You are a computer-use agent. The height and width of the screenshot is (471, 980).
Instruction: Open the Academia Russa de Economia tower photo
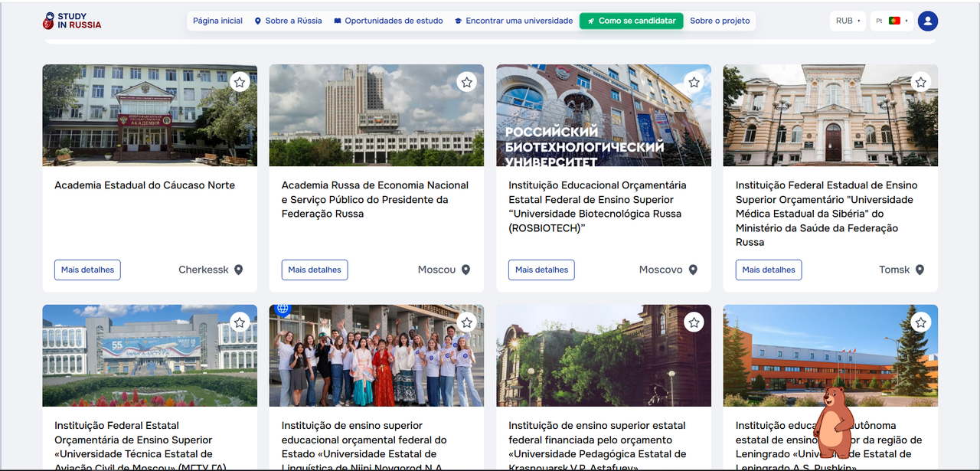[x=377, y=115]
